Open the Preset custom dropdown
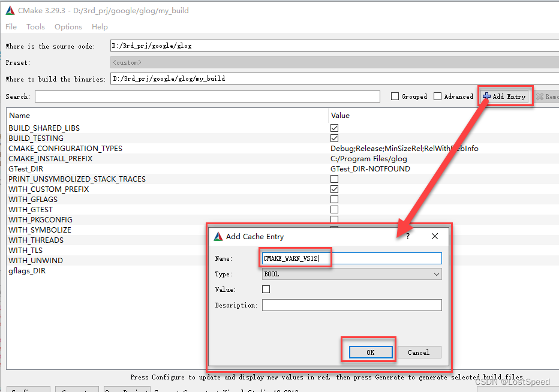 pos(335,62)
